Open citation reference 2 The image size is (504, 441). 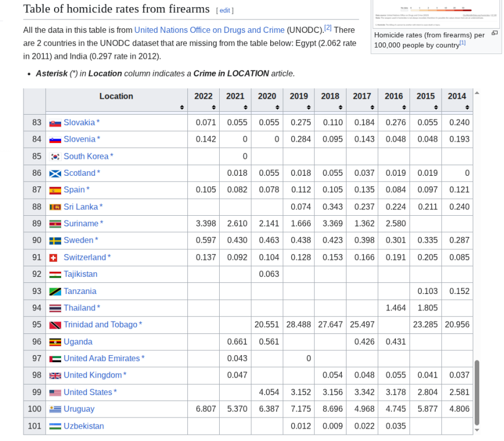tap(328, 28)
